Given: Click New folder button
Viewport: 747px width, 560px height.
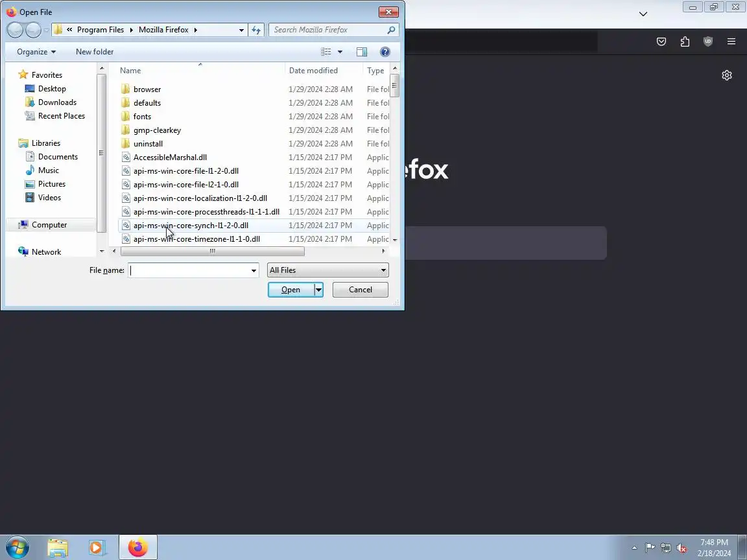Looking at the screenshot, I should 94,51.
